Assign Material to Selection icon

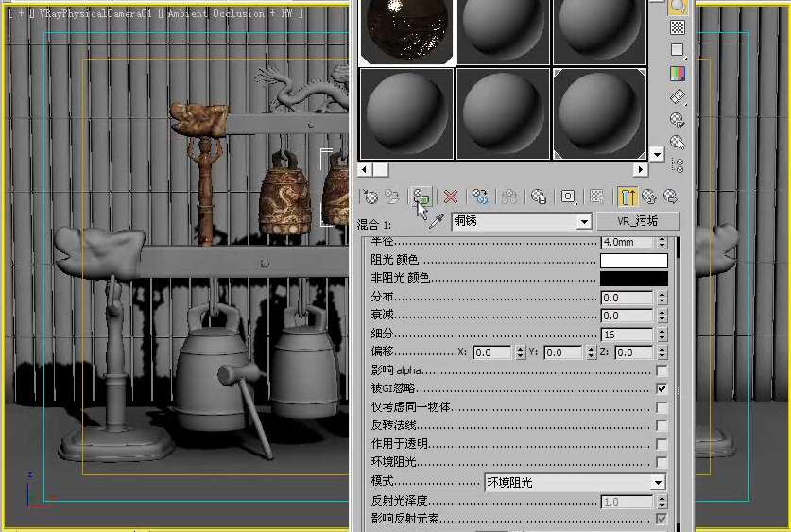421,197
